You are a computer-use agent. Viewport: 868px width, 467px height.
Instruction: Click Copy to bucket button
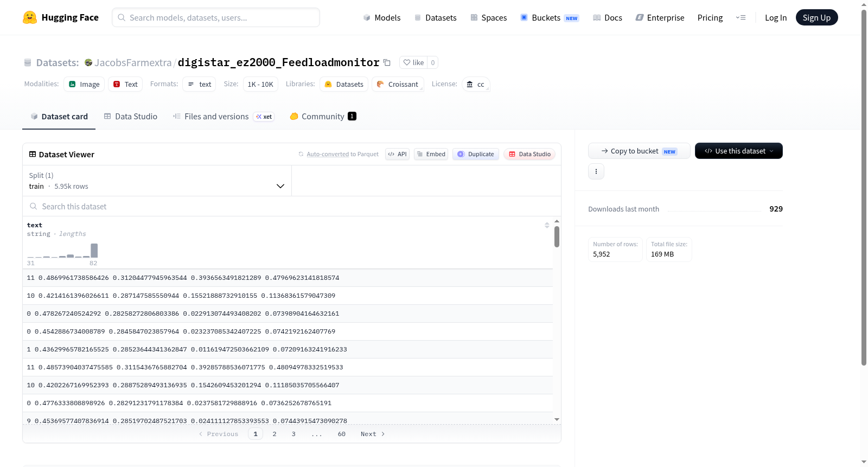(639, 151)
